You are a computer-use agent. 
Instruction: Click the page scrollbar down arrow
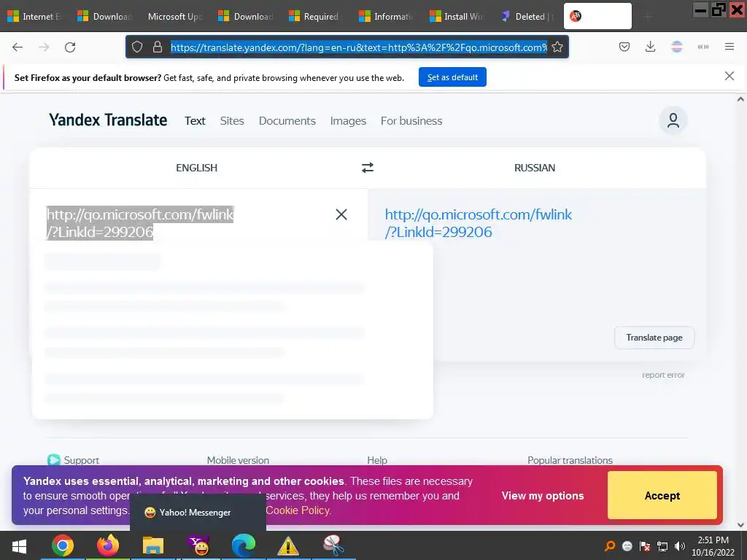point(740,525)
